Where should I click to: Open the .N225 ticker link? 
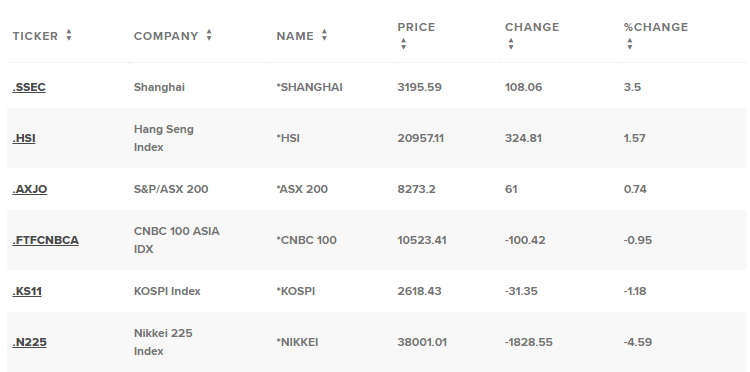(x=29, y=342)
